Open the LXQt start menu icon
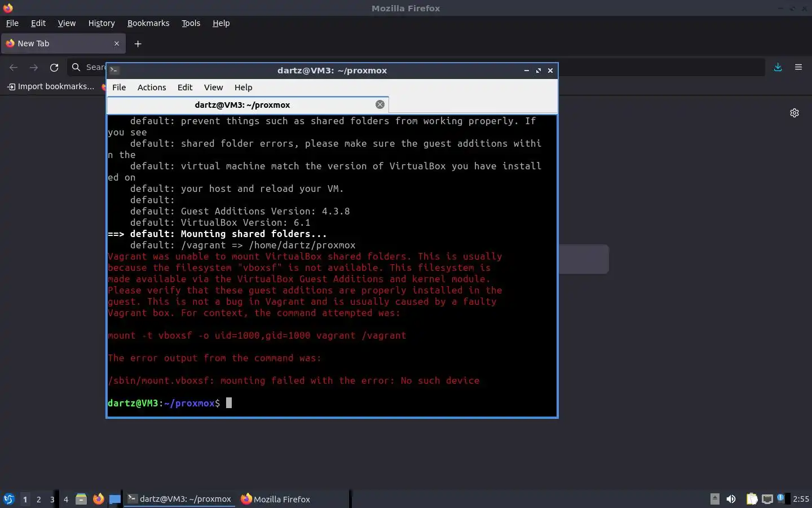812x508 pixels. point(8,499)
